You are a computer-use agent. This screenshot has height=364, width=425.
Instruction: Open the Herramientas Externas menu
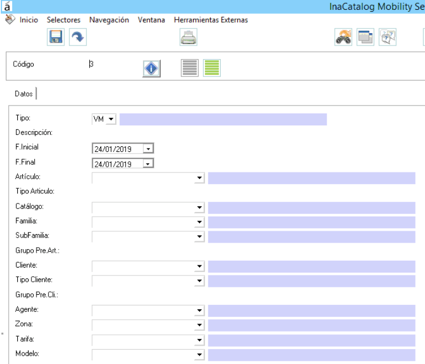211,20
